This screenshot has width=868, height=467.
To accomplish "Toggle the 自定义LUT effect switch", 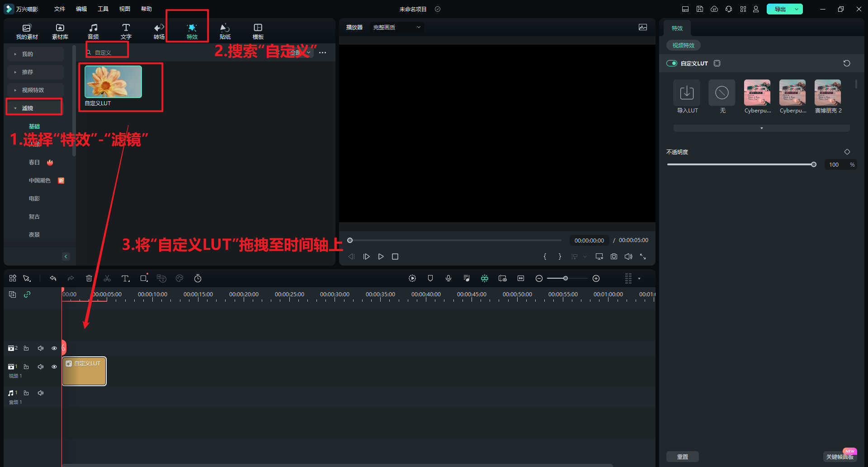I will 672,64.
